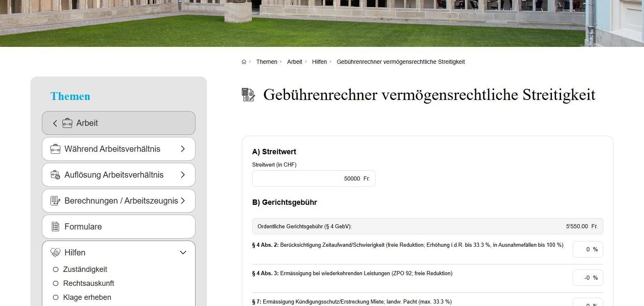Click circle bullet beside Zuständigkeit
The image size is (644, 306).
click(56, 269)
